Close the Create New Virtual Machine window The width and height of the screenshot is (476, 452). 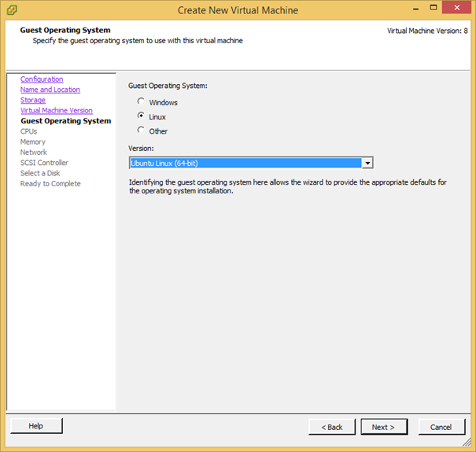[x=456, y=8]
